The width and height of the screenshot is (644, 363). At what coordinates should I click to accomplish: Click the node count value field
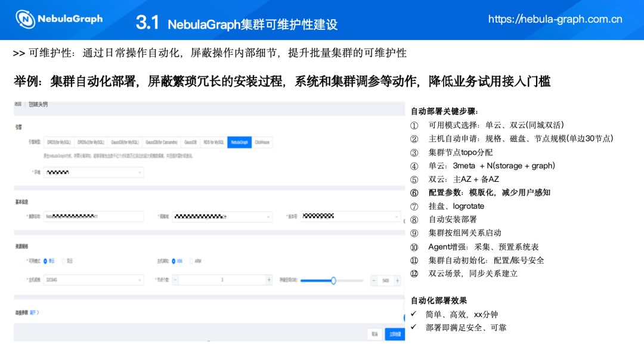click(222, 280)
